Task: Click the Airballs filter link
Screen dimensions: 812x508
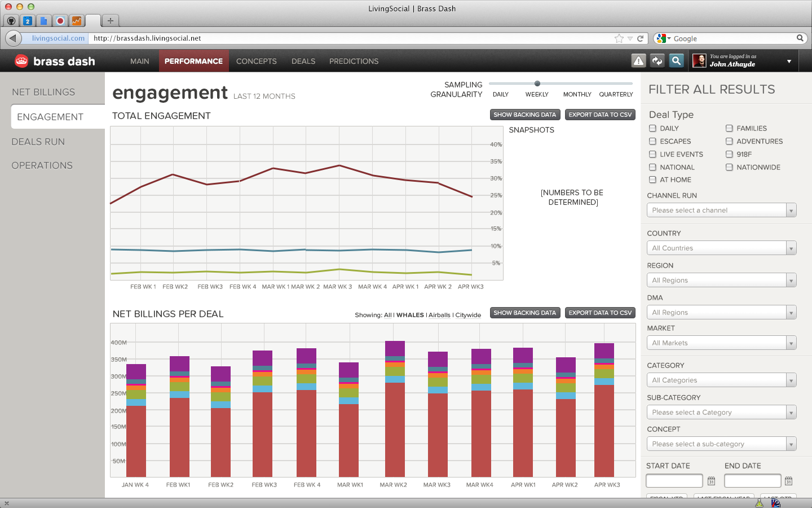Action: [439, 315]
